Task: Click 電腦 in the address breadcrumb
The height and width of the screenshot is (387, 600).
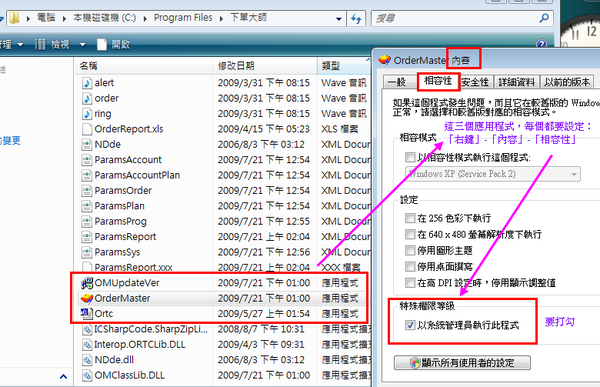Action: tap(46, 18)
